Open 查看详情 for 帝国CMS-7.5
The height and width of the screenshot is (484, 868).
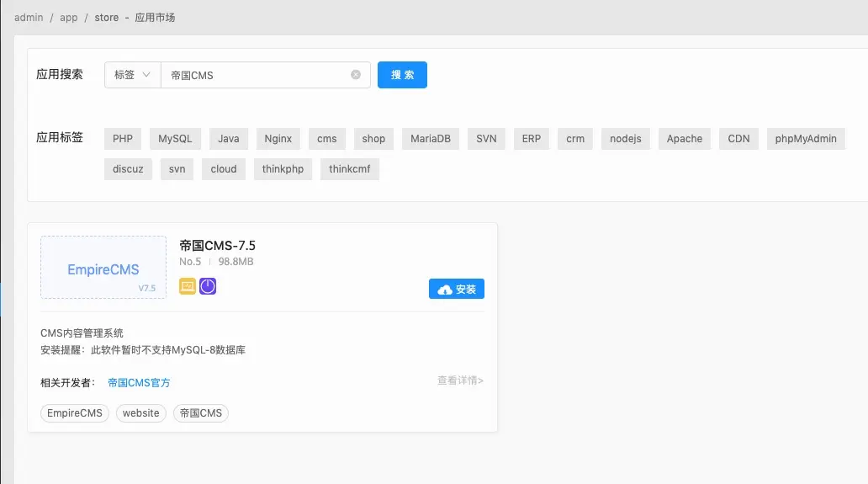click(460, 380)
